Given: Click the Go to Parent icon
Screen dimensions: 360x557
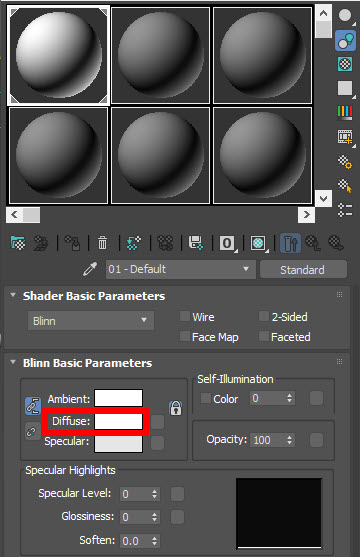Looking at the screenshot, I should 313,243.
